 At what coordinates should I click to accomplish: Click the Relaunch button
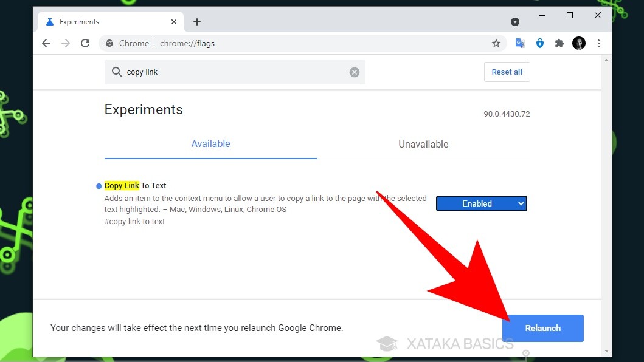coord(542,327)
